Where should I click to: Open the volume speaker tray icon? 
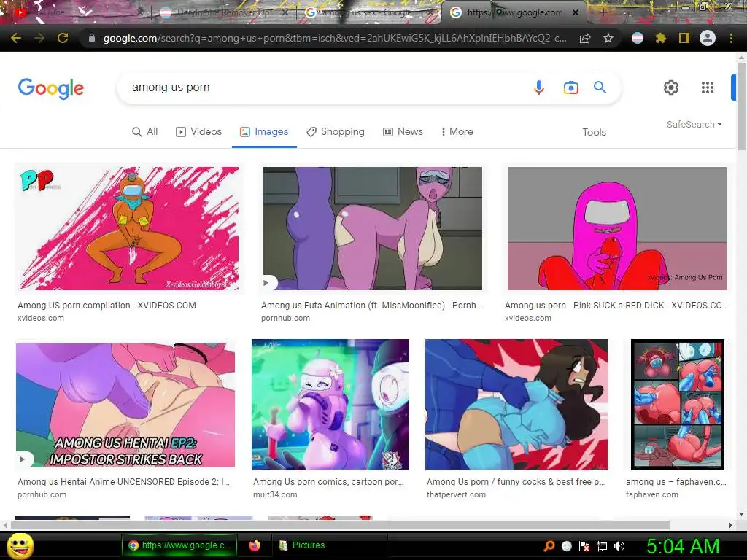[619, 546]
